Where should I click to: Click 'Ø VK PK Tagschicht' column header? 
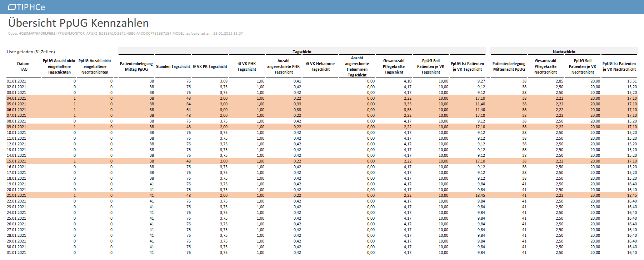(210, 66)
